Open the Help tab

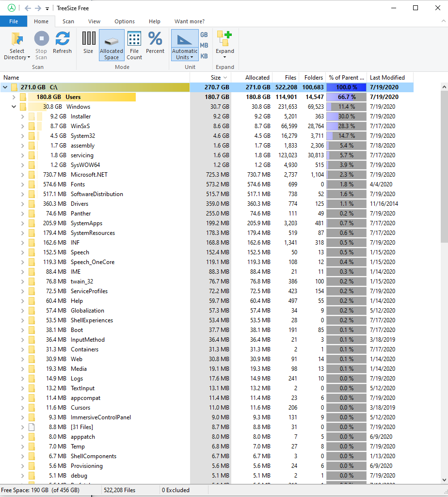pyautogui.click(x=155, y=21)
